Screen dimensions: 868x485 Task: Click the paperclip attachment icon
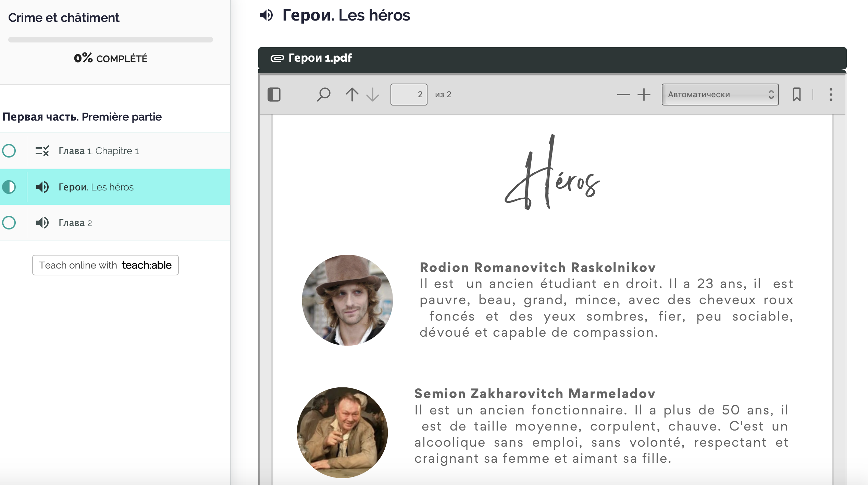tap(277, 58)
